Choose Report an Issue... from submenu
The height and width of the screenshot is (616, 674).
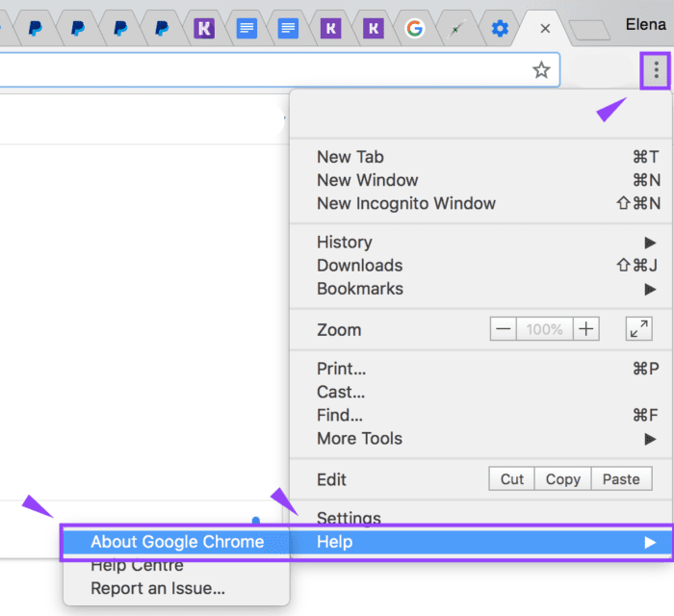click(x=176, y=588)
